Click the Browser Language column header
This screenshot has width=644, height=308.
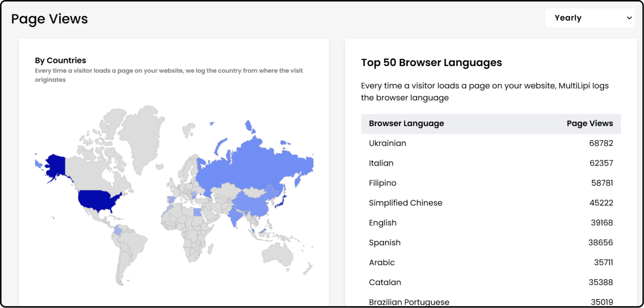[406, 124]
